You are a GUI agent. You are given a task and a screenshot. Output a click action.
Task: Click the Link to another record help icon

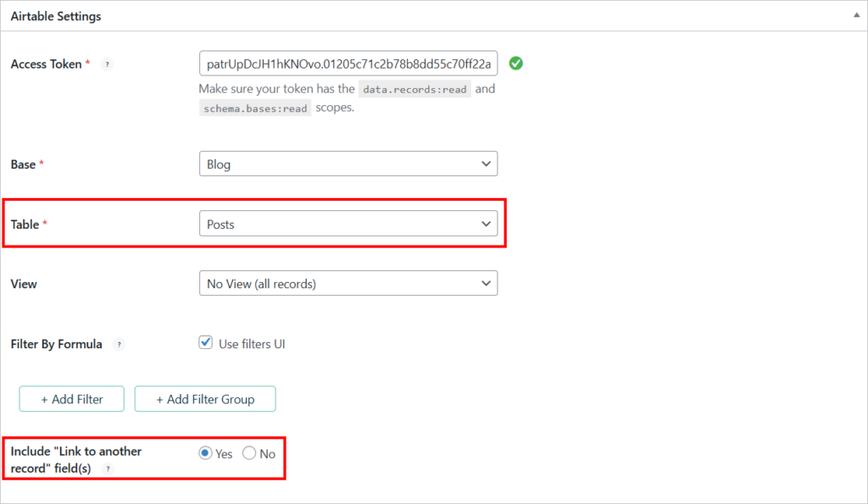click(108, 468)
